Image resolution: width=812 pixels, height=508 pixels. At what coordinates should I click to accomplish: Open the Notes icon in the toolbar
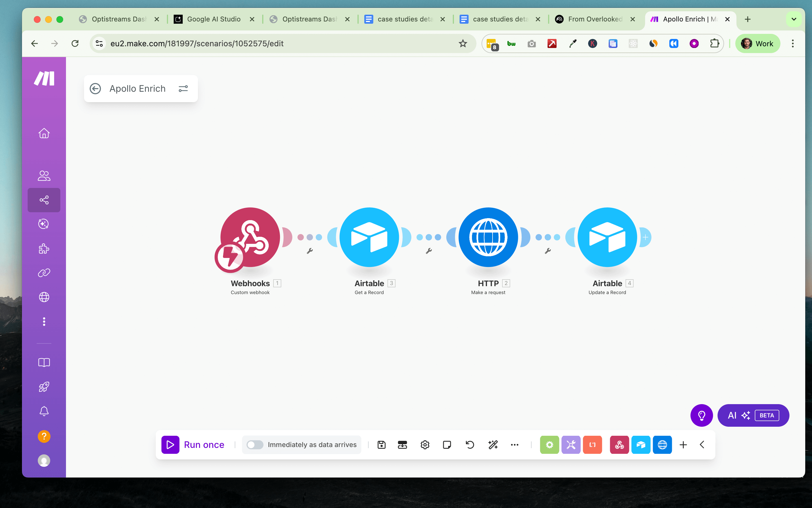(x=447, y=445)
